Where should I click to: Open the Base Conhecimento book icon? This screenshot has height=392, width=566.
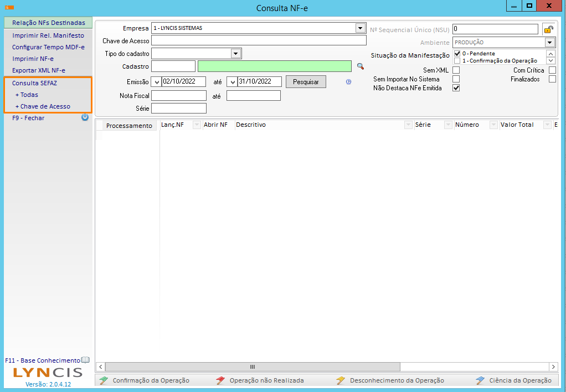pyautogui.click(x=85, y=360)
